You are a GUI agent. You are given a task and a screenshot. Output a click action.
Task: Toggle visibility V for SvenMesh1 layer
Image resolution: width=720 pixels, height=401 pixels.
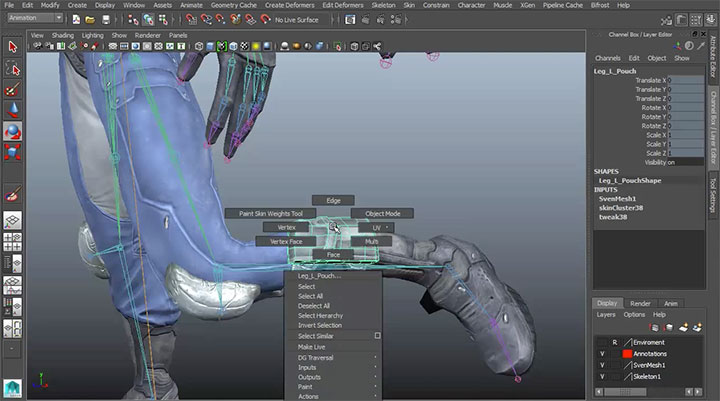[602, 365]
